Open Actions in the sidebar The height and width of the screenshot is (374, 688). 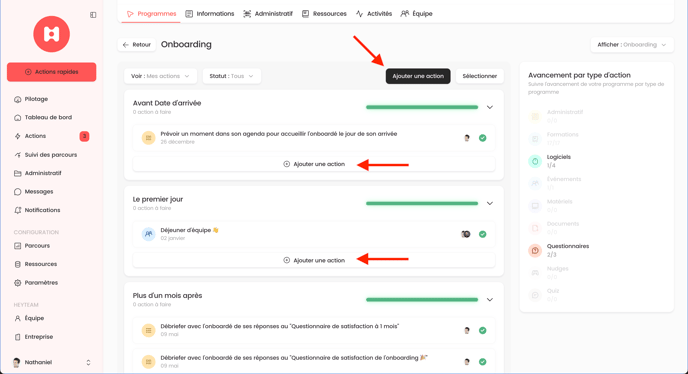(30, 136)
